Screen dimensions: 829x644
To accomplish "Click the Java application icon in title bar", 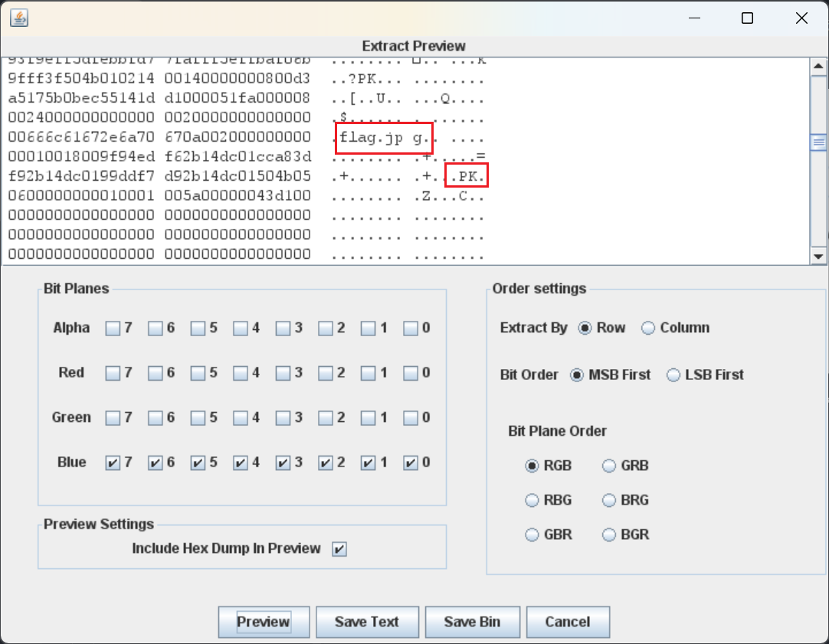I will [x=19, y=18].
